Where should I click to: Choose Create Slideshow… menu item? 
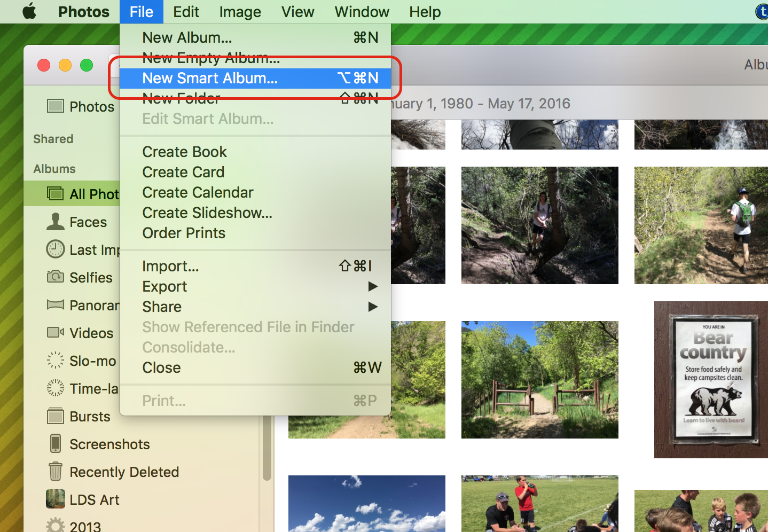(x=255, y=213)
